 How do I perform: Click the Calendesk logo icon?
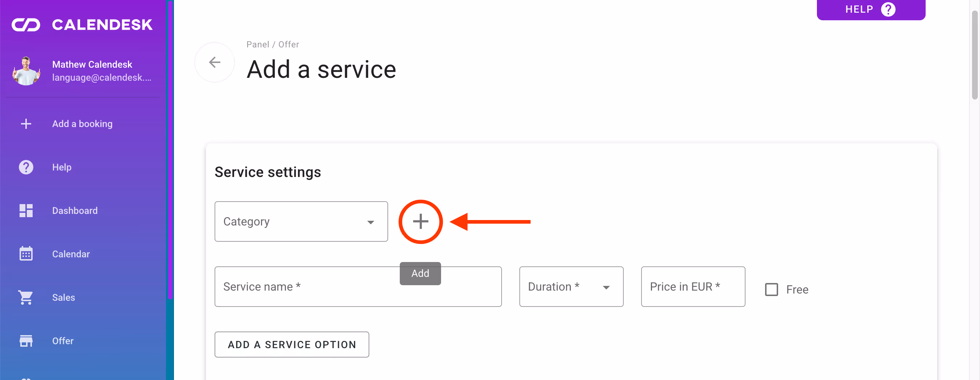[x=26, y=25]
